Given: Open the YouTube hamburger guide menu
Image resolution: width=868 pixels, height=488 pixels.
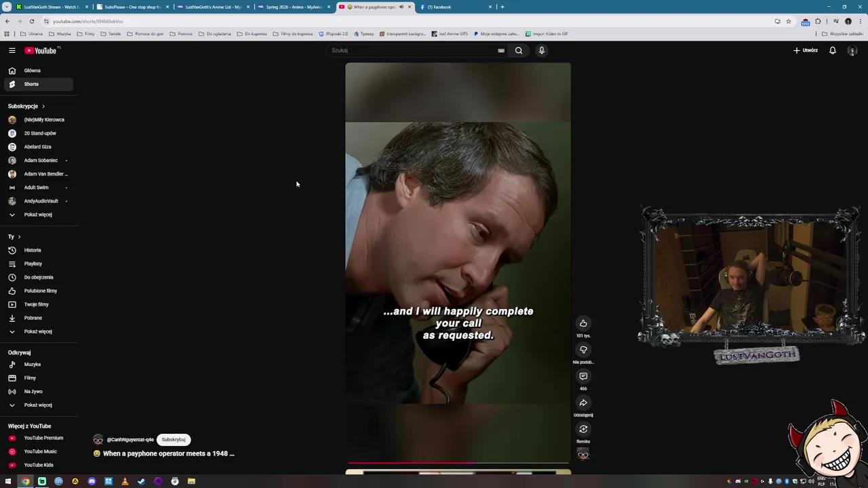Looking at the screenshot, I should [12, 50].
